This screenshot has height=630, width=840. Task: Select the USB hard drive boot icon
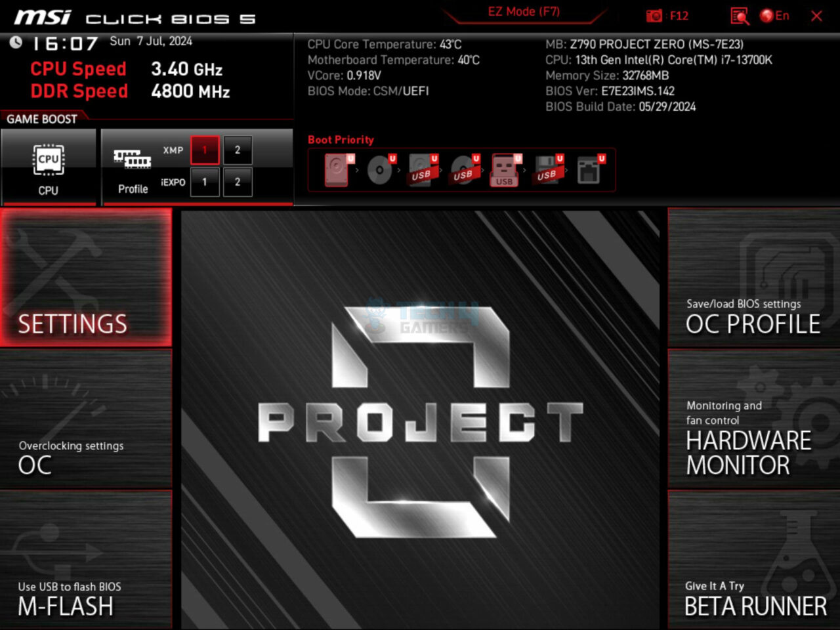click(422, 169)
